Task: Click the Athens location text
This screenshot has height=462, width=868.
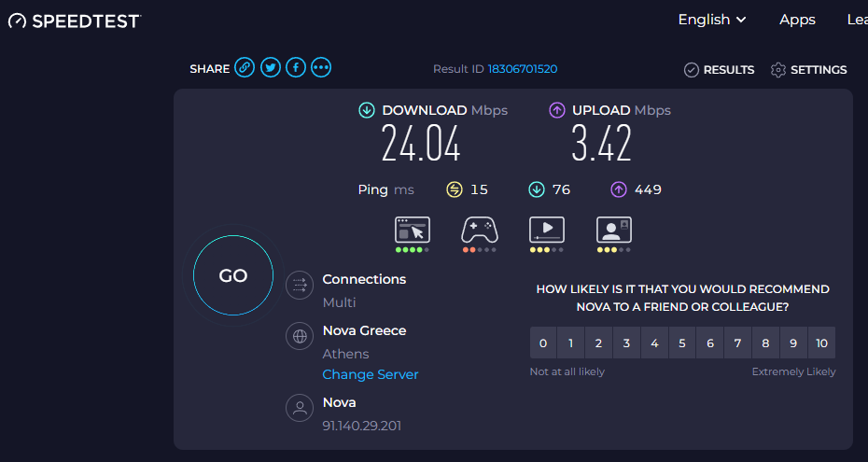Action: 345,354
